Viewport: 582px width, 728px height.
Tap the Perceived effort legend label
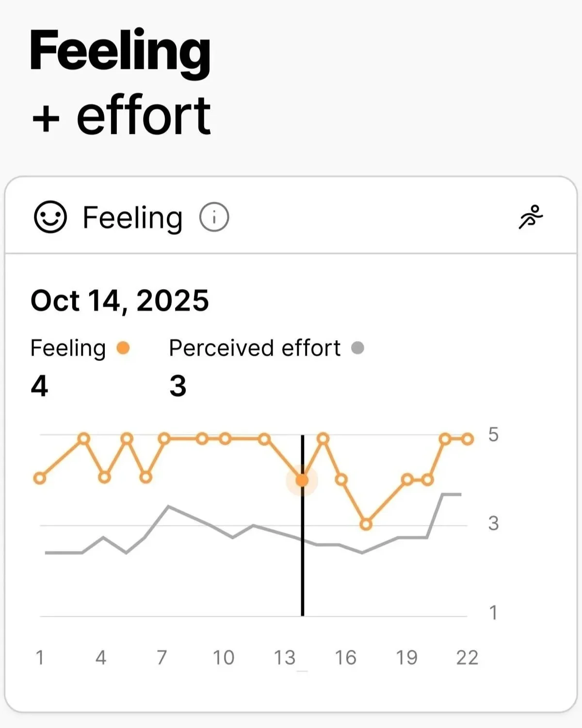[x=255, y=348]
